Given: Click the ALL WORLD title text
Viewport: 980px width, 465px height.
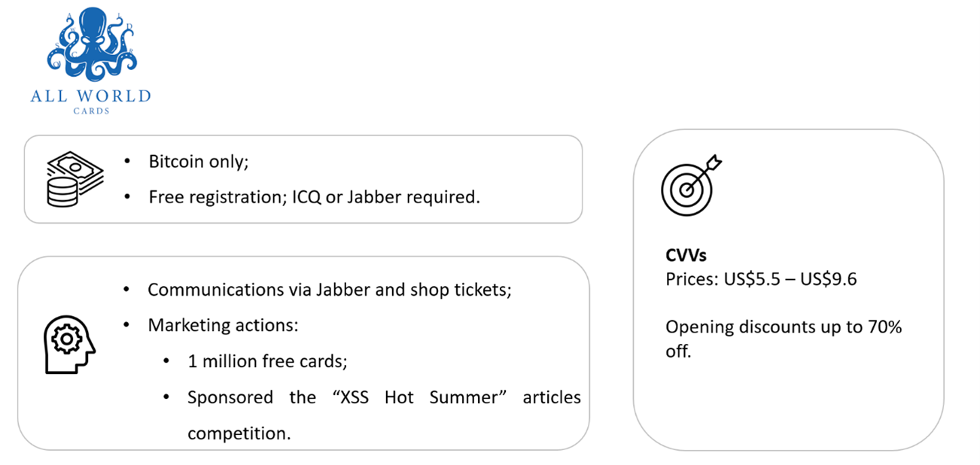Looking at the screenshot, I should (x=91, y=96).
